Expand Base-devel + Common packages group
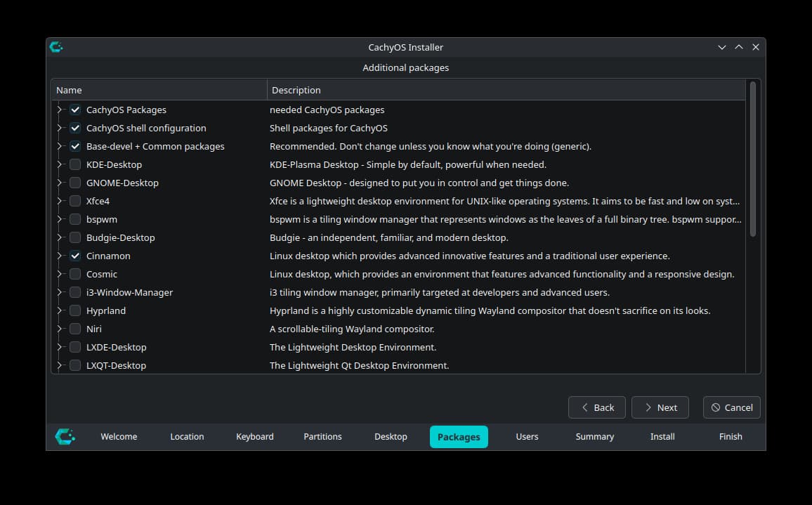 click(x=59, y=146)
